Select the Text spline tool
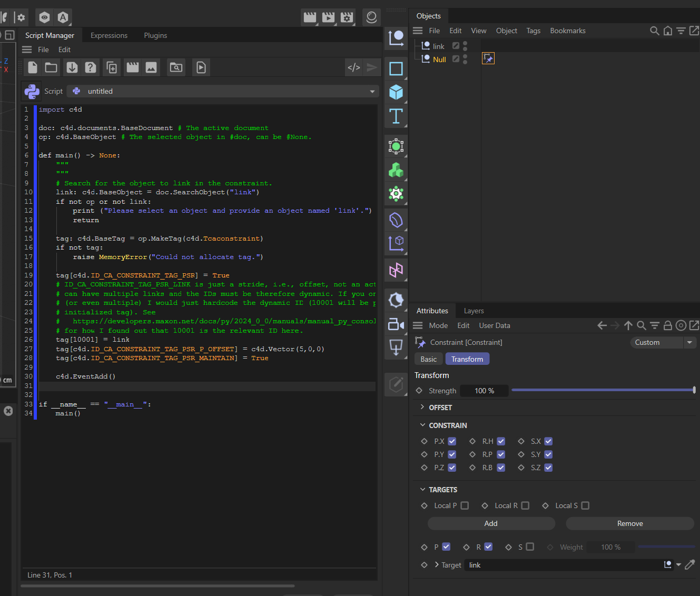Image resolution: width=700 pixels, height=596 pixels. (x=396, y=116)
